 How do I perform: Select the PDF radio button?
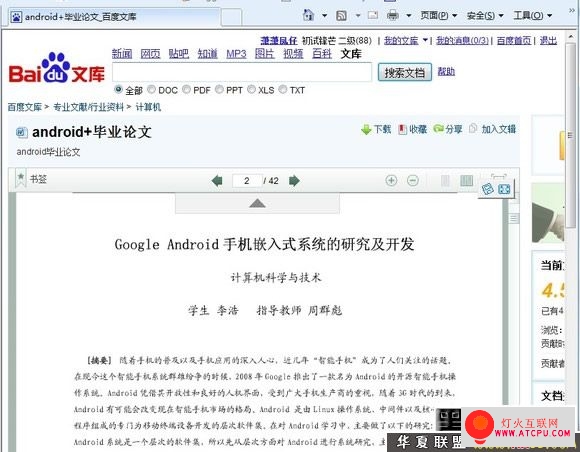(x=186, y=90)
